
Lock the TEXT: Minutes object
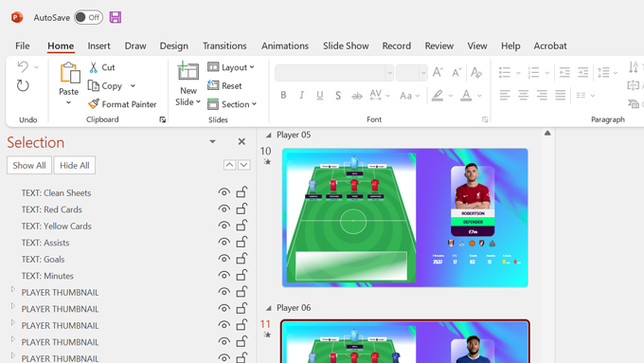pyautogui.click(x=241, y=275)
